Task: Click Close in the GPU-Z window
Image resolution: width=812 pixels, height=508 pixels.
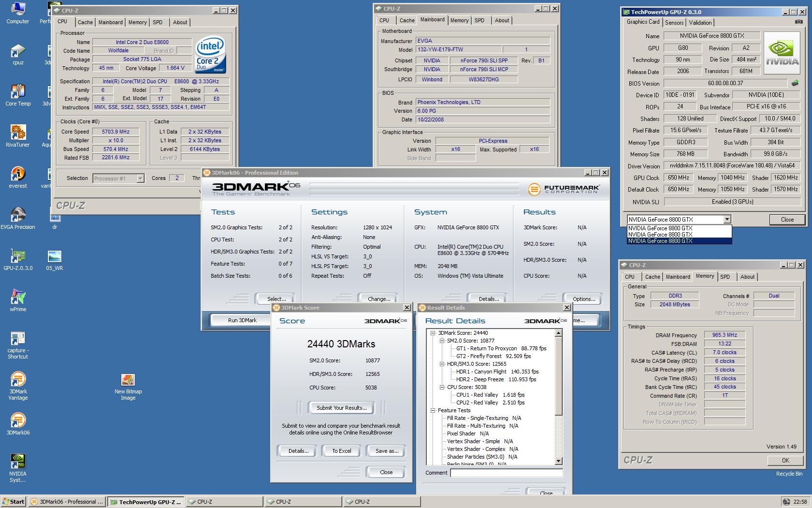Action: click(787, 220)
